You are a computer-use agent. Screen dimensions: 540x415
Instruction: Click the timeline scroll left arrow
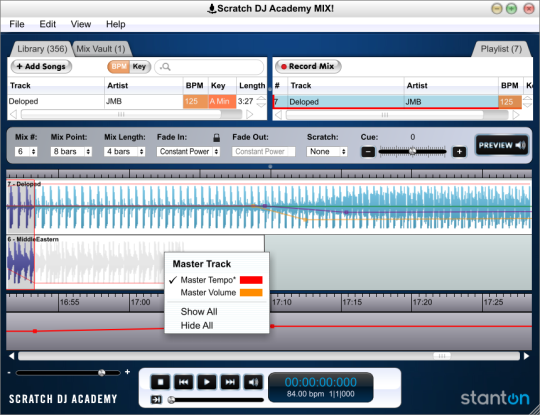(x=11, y=356)
